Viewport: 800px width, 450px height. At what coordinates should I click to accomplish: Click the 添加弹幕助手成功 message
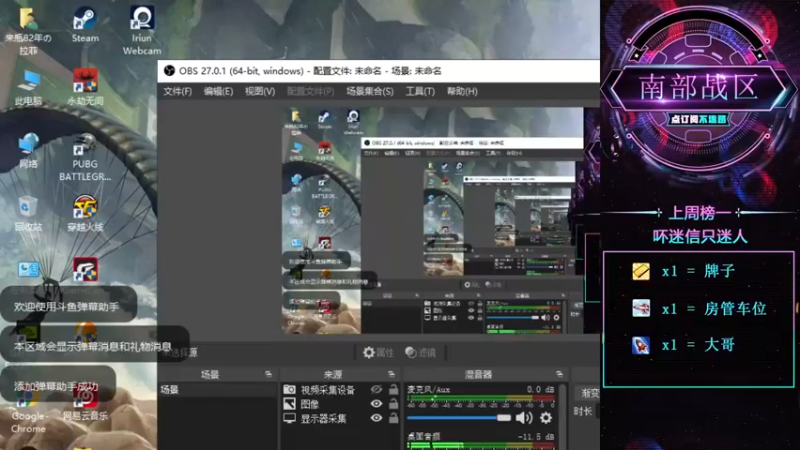(57, 386)
